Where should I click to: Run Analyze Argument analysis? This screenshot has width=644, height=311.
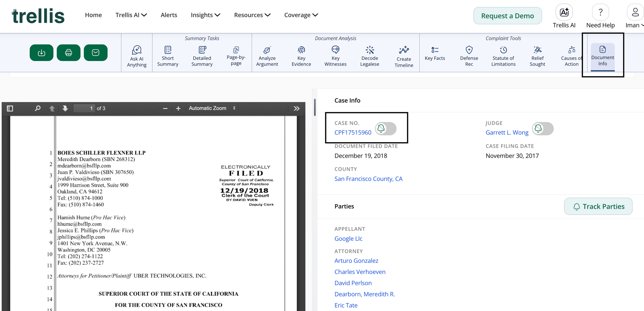267,56
